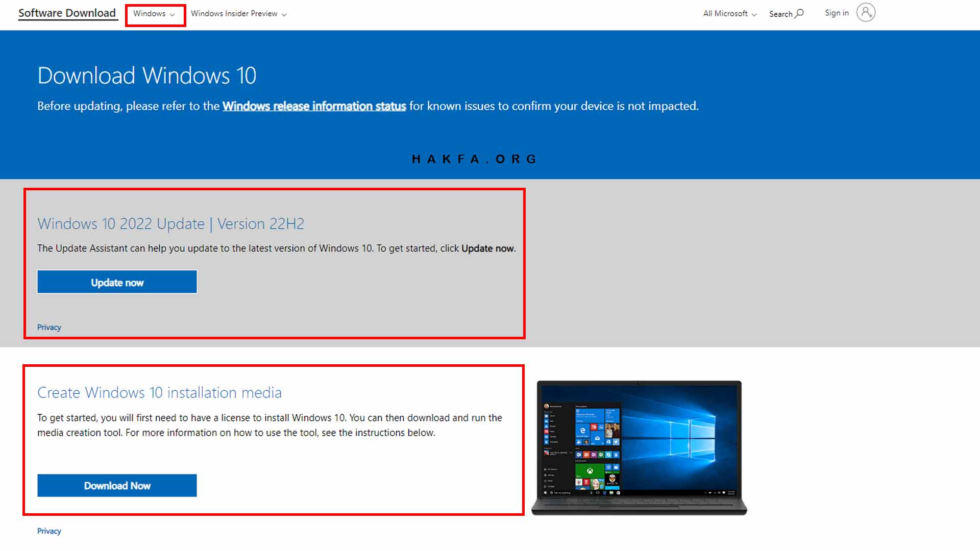
Task: Click the Update Assistant description text
Action: click(277, 248)
